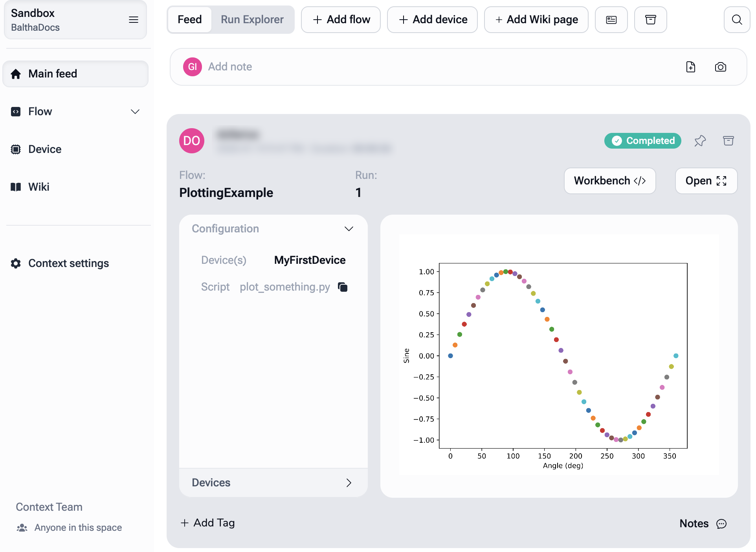This screenshot has width=756, height=552.
Task: Click the sine plot thumbnail
Action: (558, 355)
